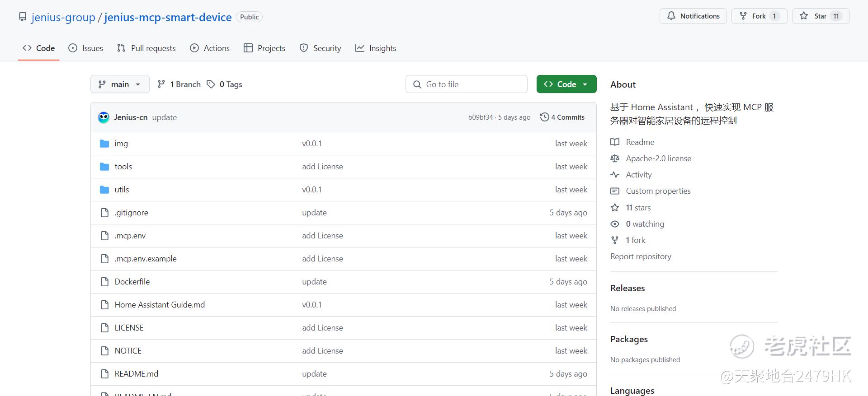Open the main branch dropdown

(120, 84)
